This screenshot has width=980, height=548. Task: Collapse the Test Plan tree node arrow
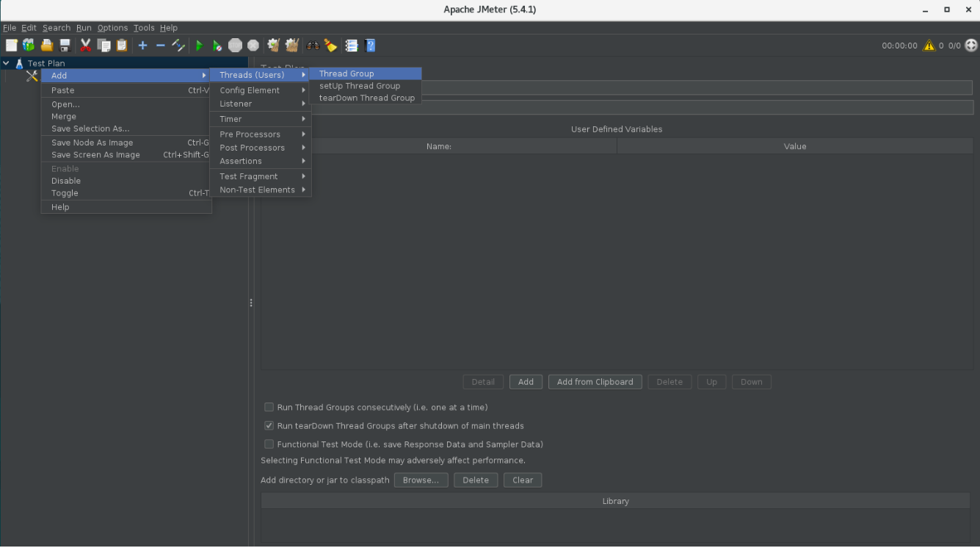click(x=7, y=63)
